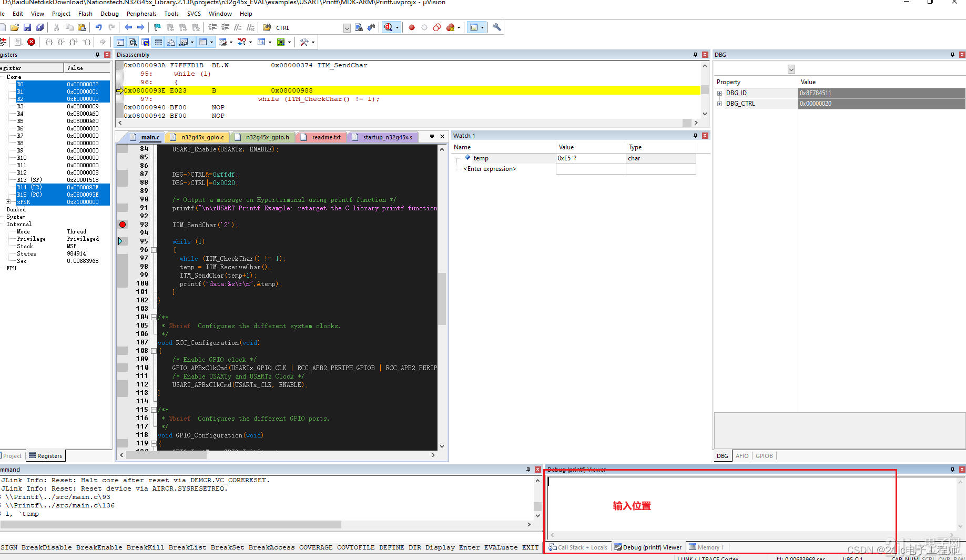
Task: Toggle the red breakpoint on line 93
Action: pos(123,224)
